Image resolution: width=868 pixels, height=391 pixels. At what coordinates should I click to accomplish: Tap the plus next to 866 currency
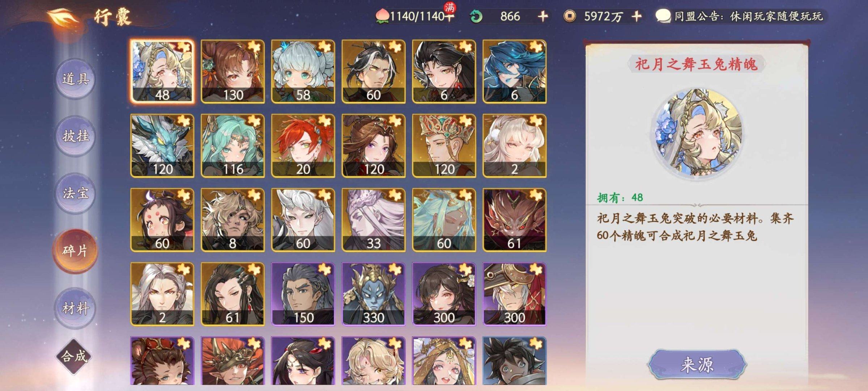click(542, 16)
